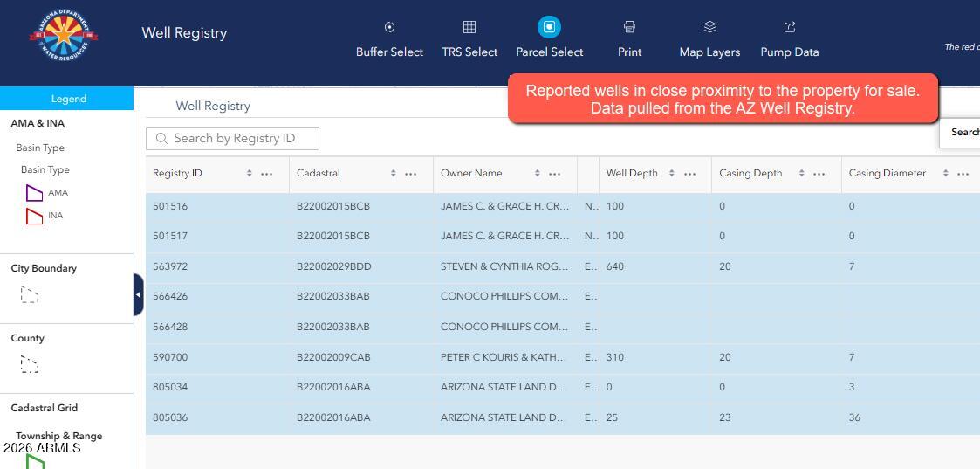Click the Buffer Select tool icon
Screen dimensions: 980x469
[389, 27]
